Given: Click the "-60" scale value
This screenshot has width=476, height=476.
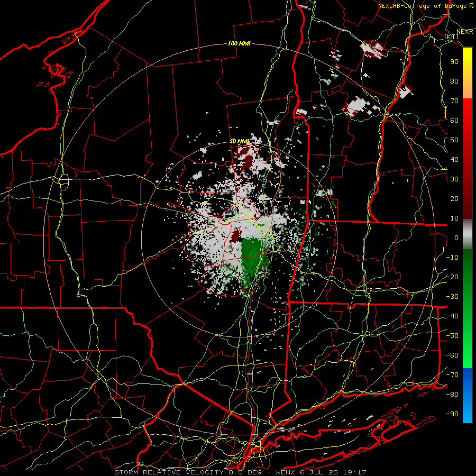Looking at the screenshot, I should [x=452, y=355].
